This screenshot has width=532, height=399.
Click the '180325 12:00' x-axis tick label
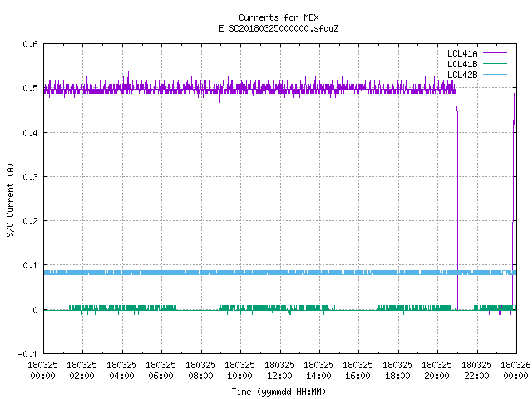pos(279,371)
